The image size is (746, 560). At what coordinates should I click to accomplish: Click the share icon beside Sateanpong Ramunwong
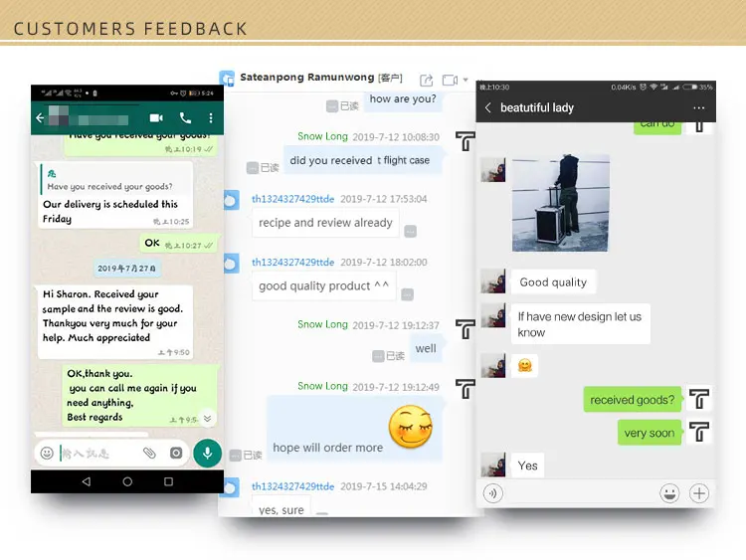click(x=427, y=80)
